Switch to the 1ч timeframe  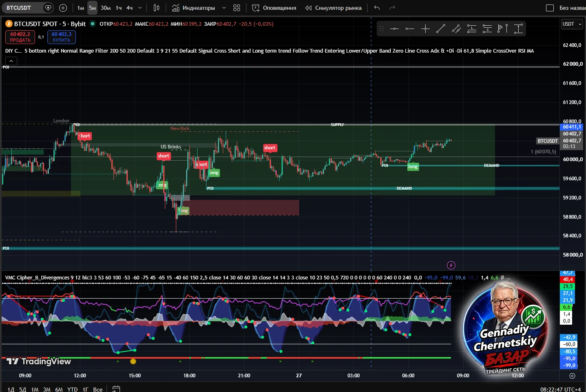coord(118,8)
